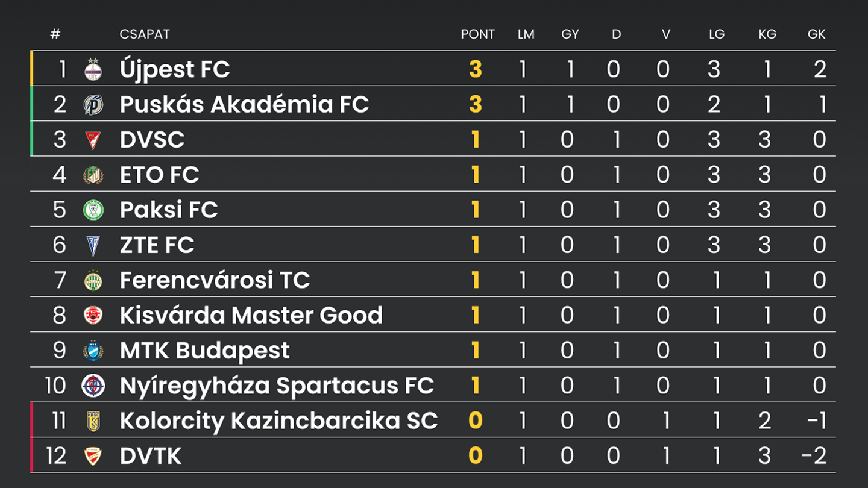Screen dimensions: 868x488
Task: Sort table by PONT column header
Action: click(477, 34)
